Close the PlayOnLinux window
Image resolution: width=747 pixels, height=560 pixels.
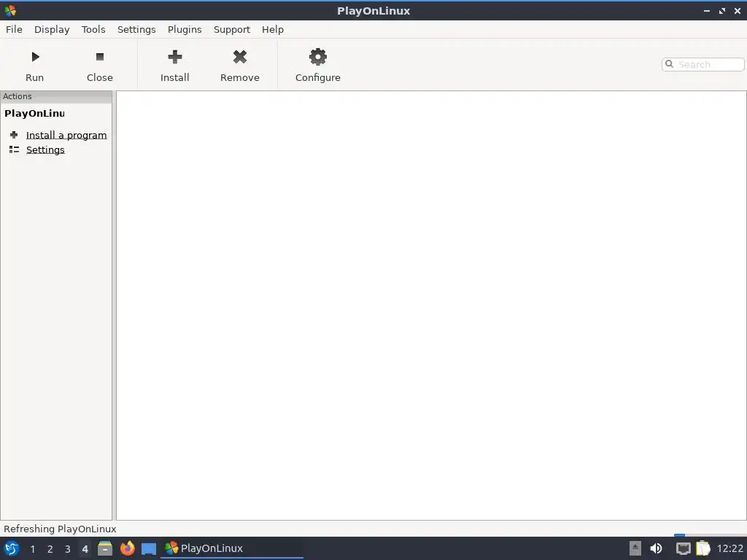point(737,10)
